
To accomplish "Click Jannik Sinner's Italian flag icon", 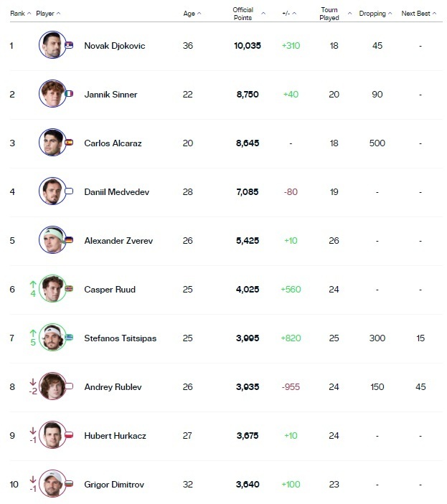I will 69,94.
